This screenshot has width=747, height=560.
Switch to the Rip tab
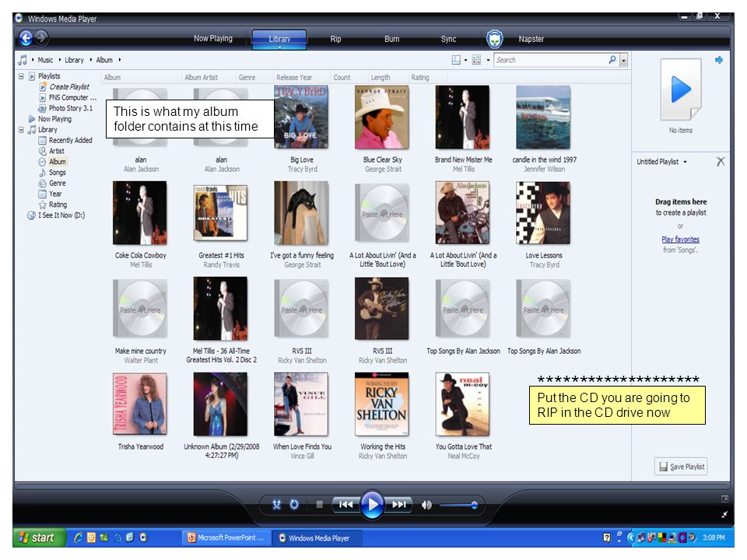pyautogui.click(x=336, y=39)
